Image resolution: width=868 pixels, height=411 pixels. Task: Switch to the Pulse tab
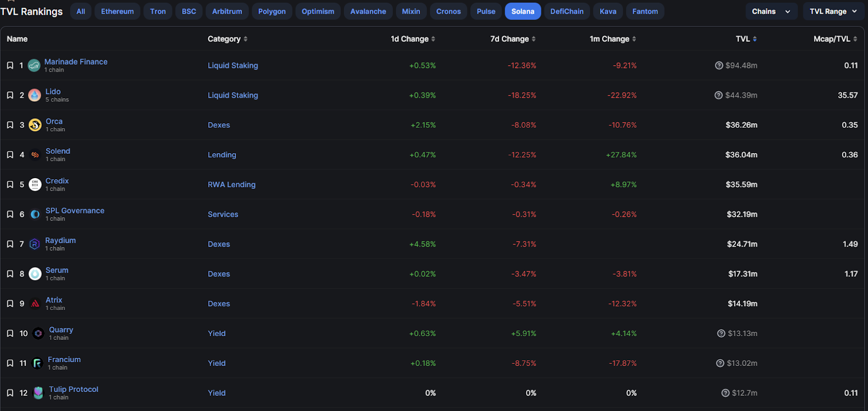pos(486,11)
